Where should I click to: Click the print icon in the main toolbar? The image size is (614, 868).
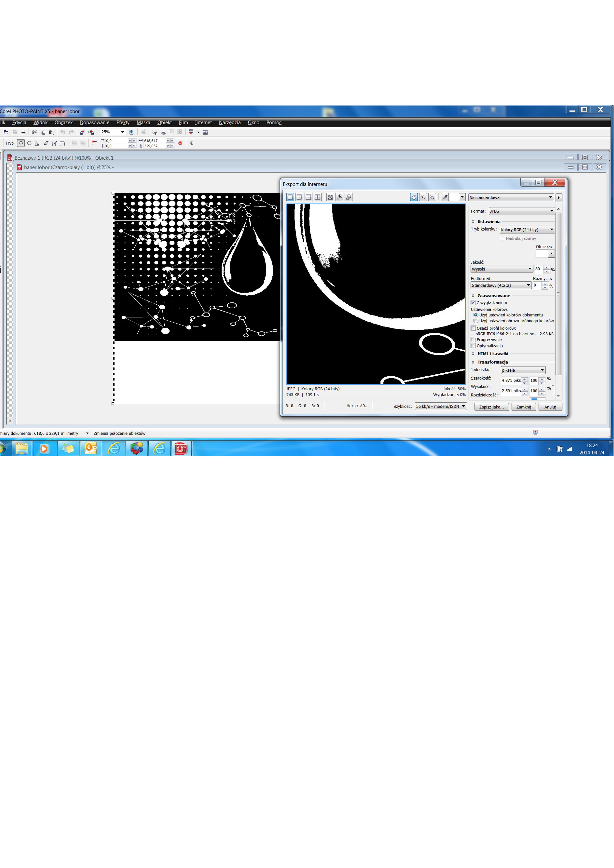23,132
